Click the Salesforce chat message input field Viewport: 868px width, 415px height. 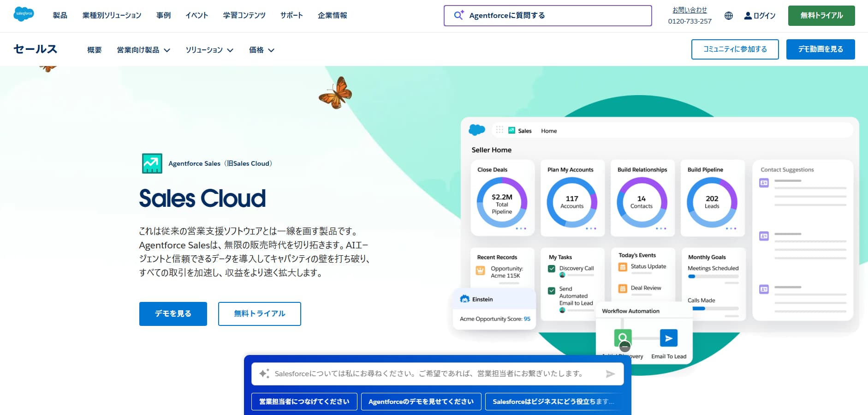coord(438,374)
